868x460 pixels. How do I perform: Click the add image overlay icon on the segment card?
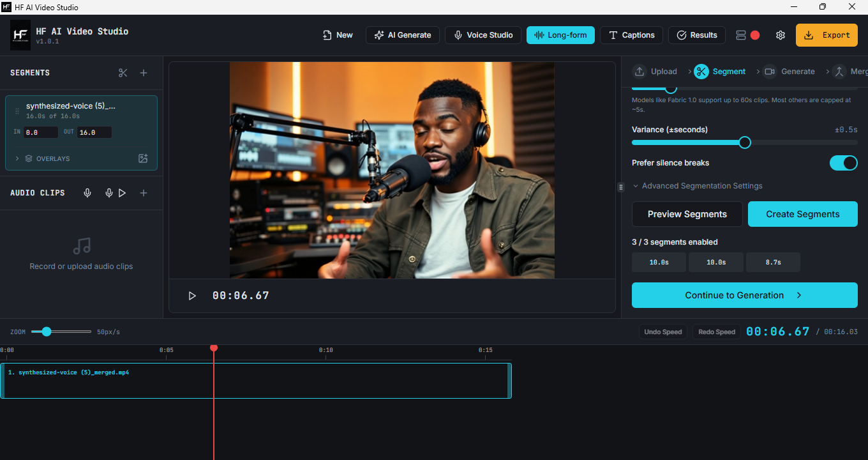pyautogui.click(x=143, y=158)
